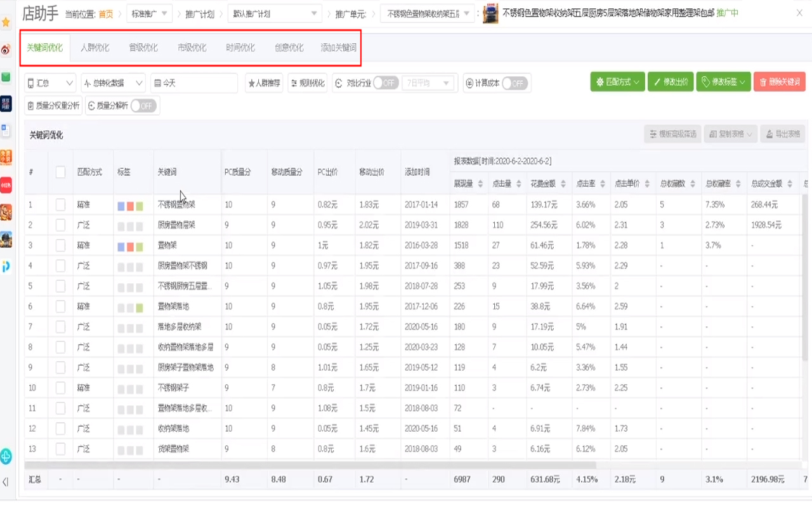Sort by 花费金额 column
812x508 pixels.
(563, 184)
